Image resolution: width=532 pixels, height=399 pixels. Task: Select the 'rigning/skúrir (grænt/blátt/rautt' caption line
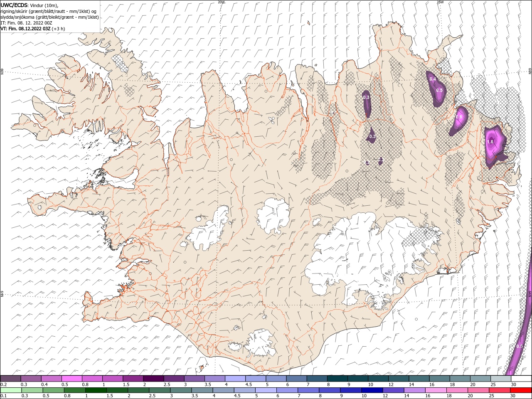click(x=49, y=11)
